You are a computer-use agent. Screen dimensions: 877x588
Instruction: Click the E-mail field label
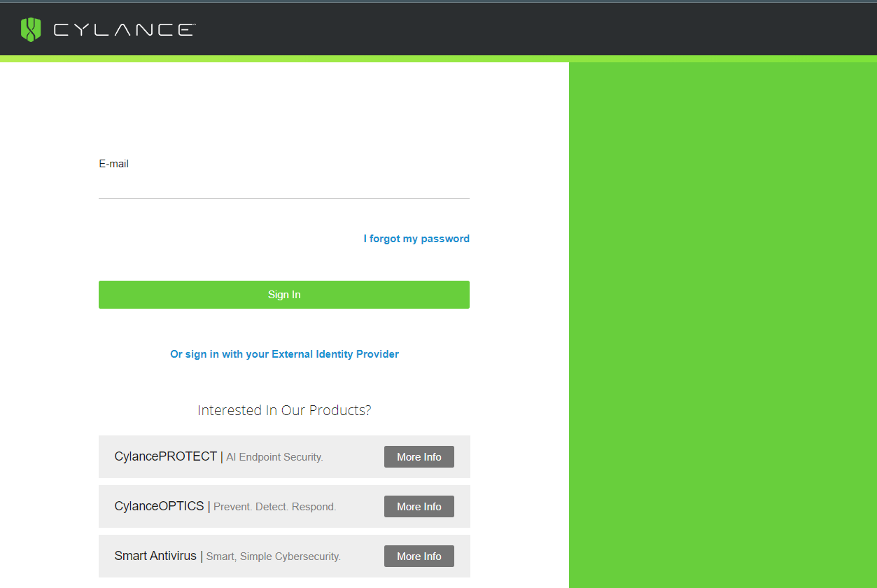[x=113, y=164]
